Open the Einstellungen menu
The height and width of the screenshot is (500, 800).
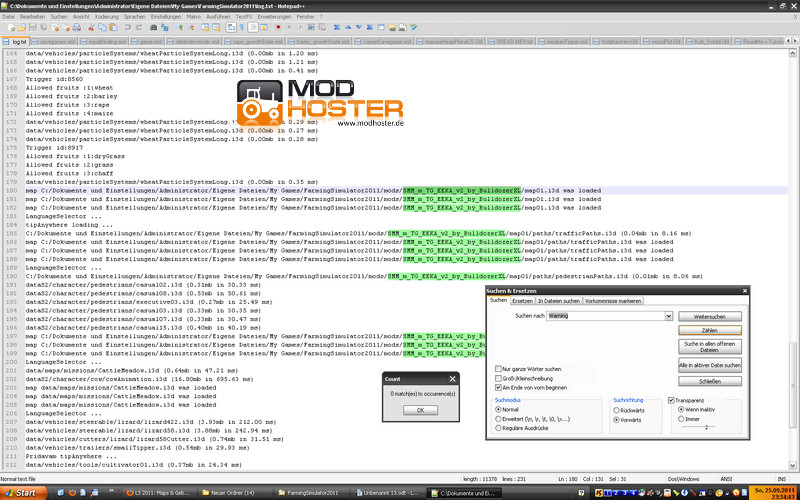tap(166, 17)
